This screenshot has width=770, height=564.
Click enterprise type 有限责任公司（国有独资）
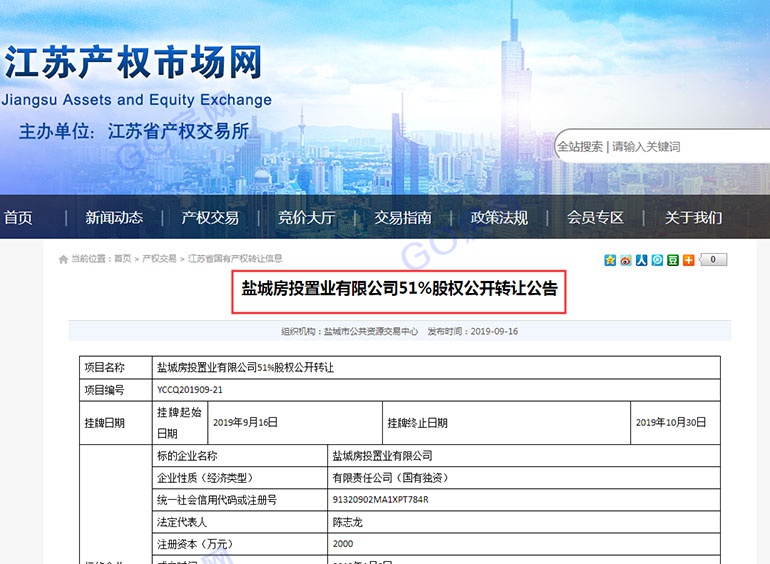click(390, 478)
